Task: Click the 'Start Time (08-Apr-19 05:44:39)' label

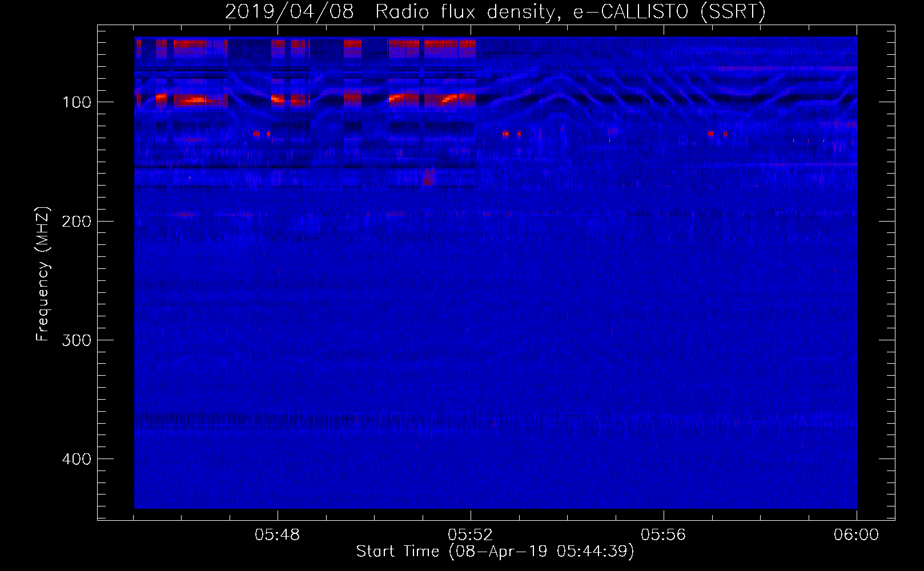Action: (x=495, y=551)
